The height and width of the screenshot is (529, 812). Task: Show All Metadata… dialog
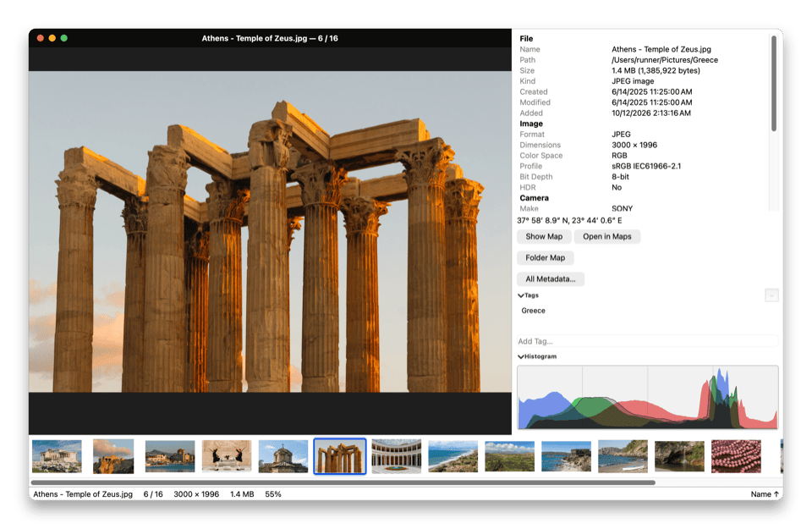551,279
